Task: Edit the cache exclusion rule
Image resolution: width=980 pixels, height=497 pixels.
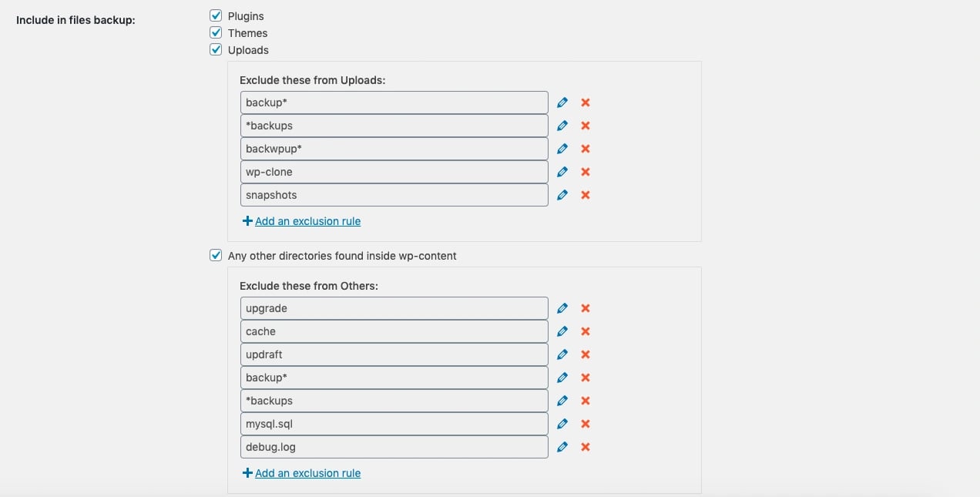Action: pos(562,331)
